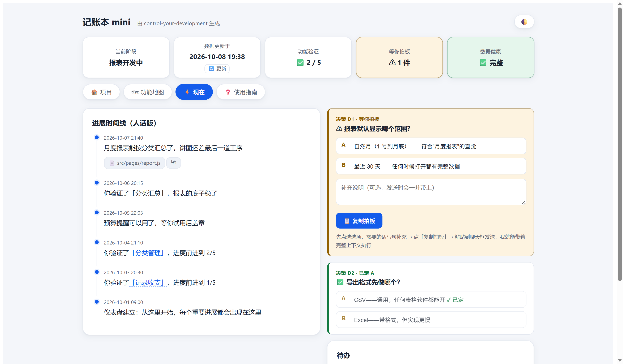
Task: Click the scrollbar down arrow
Action: 620,360
